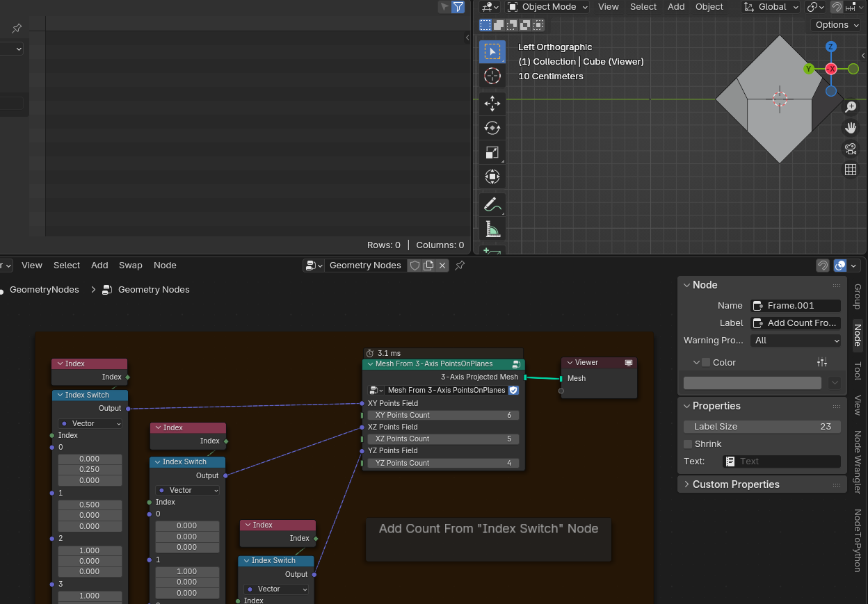Screen dimensions: 868x604
Task: Click the XY Points Count field
Action: click(x=443, y=415)
